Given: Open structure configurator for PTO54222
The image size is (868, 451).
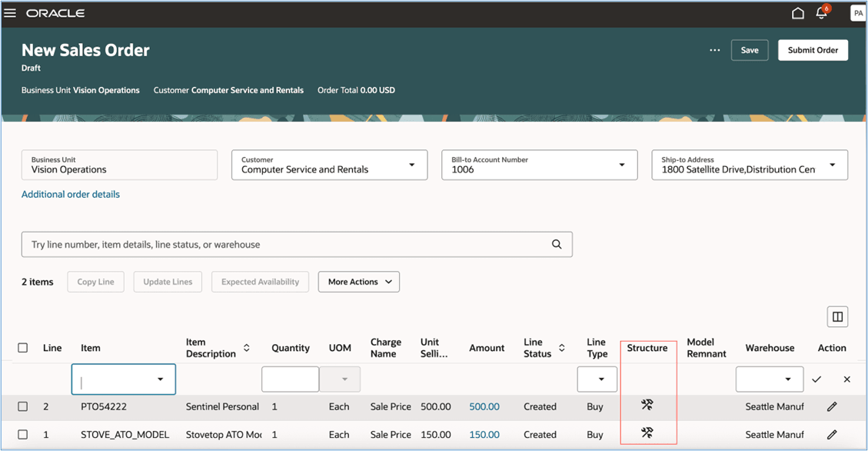Looking at the screenshot, I should [647, 405].
